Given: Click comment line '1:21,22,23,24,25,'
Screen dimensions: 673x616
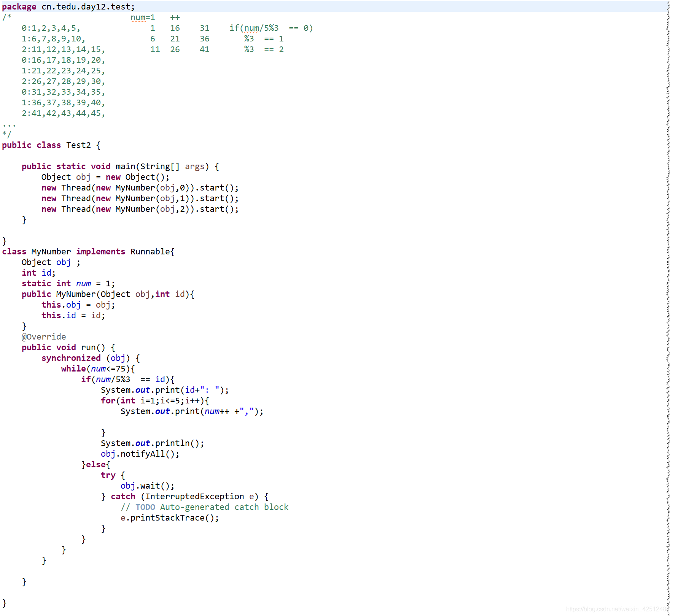Looking at the screenshot, I should [63, 70].
